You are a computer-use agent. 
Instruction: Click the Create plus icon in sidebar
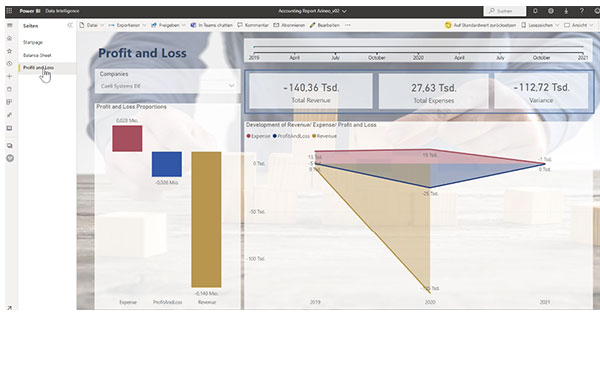(x=10, y=76)
